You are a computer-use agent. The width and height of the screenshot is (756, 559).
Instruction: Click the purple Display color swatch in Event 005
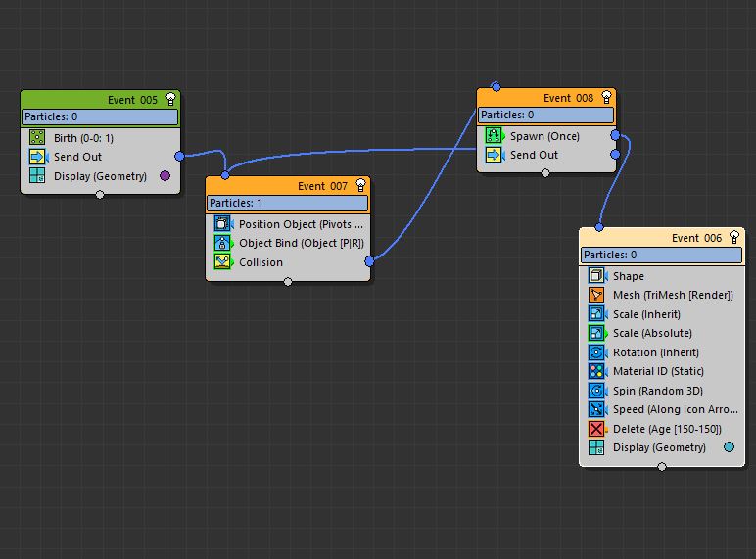click(165, 176)
